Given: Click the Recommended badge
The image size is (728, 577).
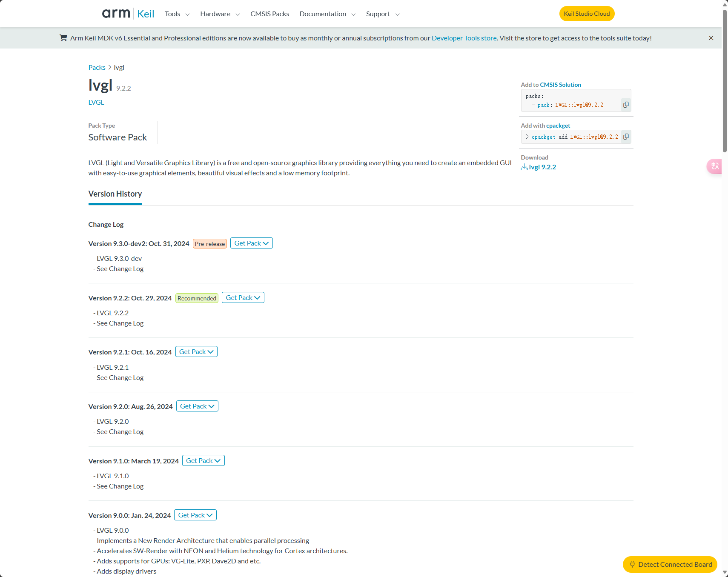Looking at the screenshot, I should click(x=197, y=298).
